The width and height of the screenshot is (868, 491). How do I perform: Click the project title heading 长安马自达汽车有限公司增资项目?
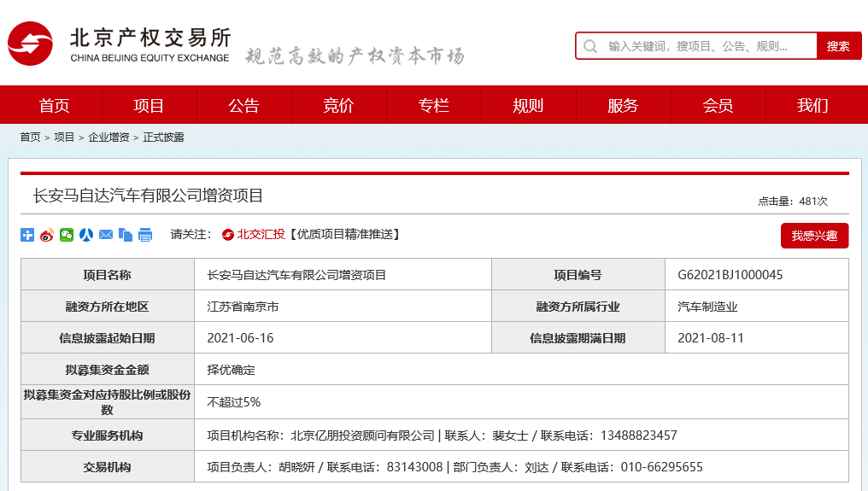[148, 196]
